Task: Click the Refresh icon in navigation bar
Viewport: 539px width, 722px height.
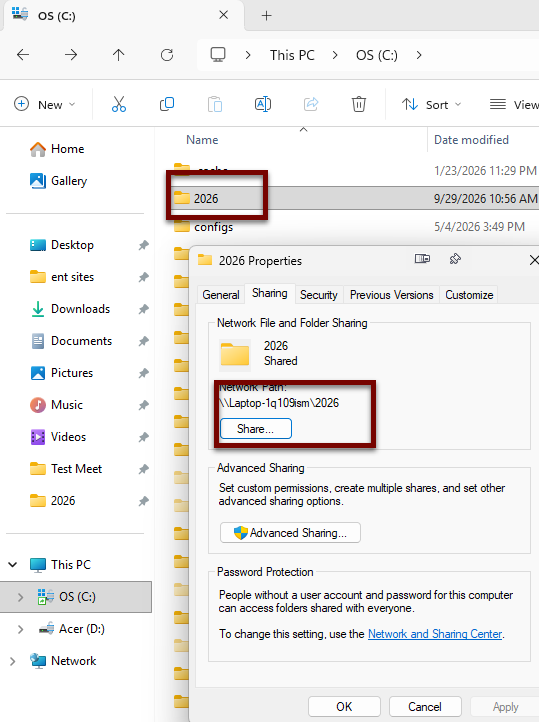Action: 167,55
